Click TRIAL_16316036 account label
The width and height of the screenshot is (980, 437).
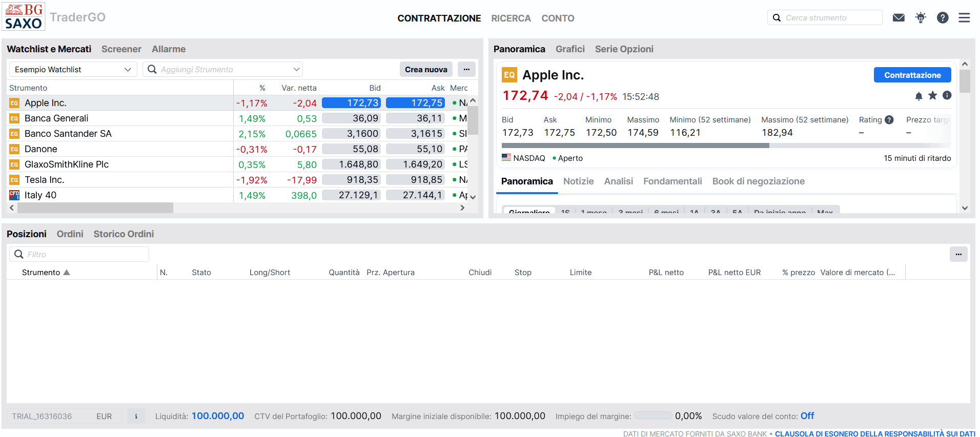point(42,417)
